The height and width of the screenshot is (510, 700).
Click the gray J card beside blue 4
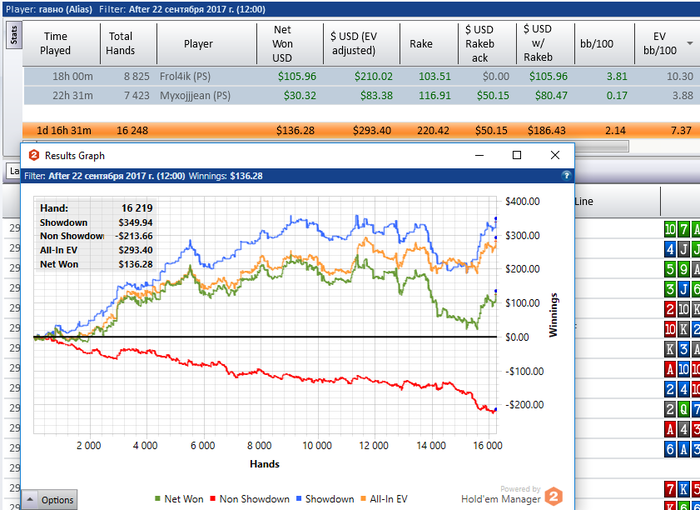683,249
